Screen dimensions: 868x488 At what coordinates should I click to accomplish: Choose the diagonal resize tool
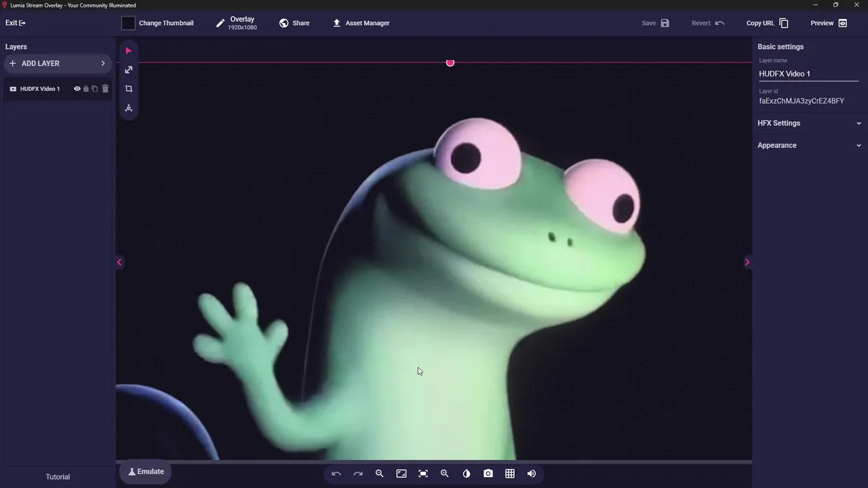click(x=128, y=70)
